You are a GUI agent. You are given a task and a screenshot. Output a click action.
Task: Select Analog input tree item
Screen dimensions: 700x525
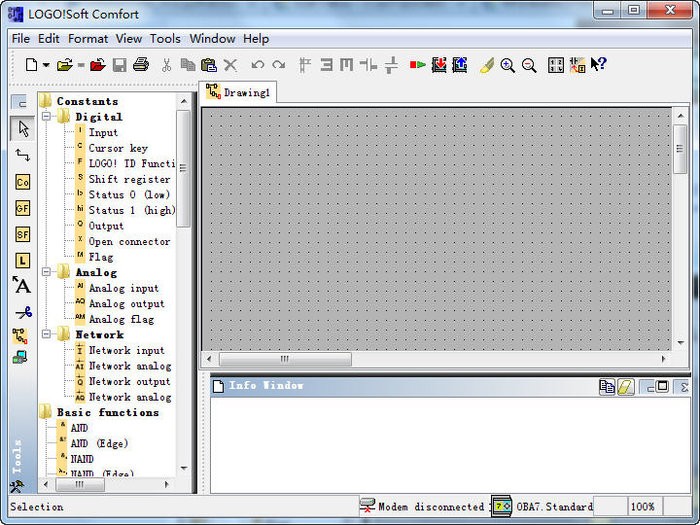[124, 288]
